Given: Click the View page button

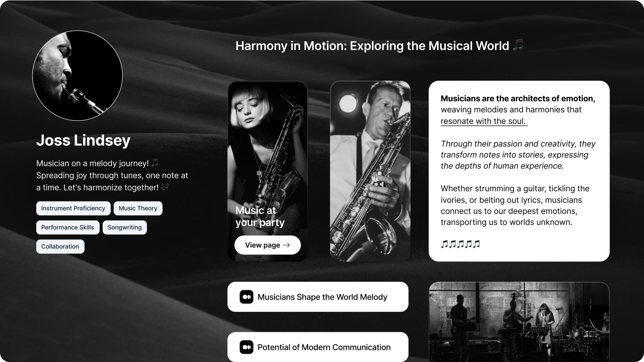Looking at the screenshot, I should [267, 245].
